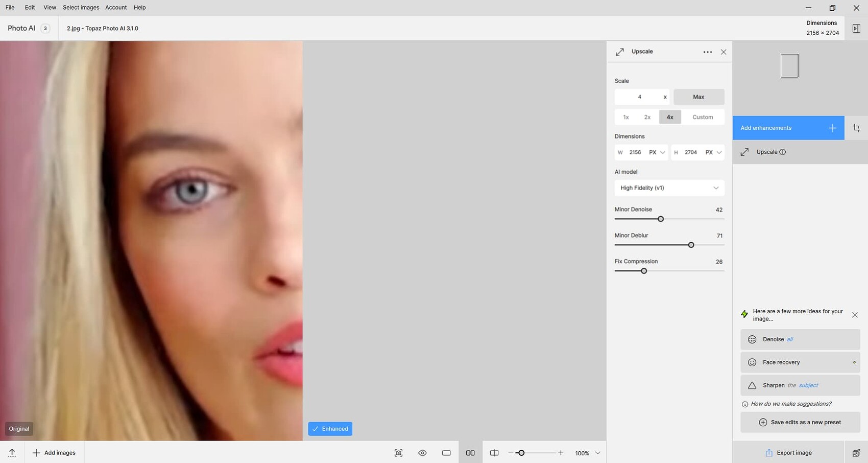This screenshot has height=463, width=868.
Task: Adjust the Minor Denoise slider
Action: click(x=661, y=219)
